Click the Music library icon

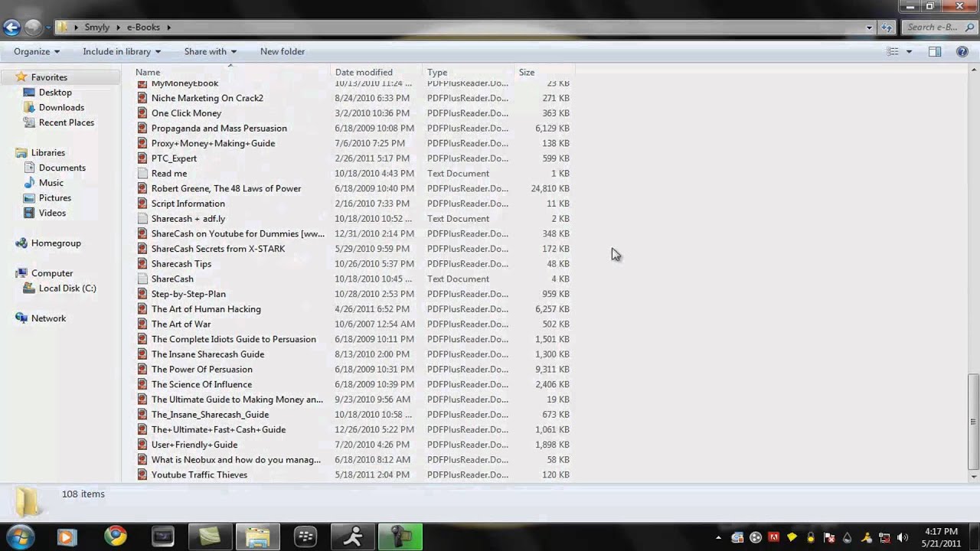click(29, 183)
